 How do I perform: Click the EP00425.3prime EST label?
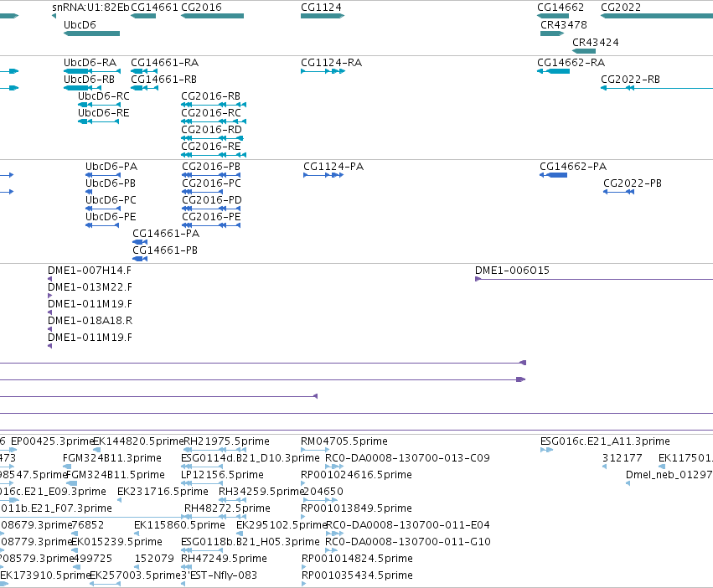(x=52, y=441)
